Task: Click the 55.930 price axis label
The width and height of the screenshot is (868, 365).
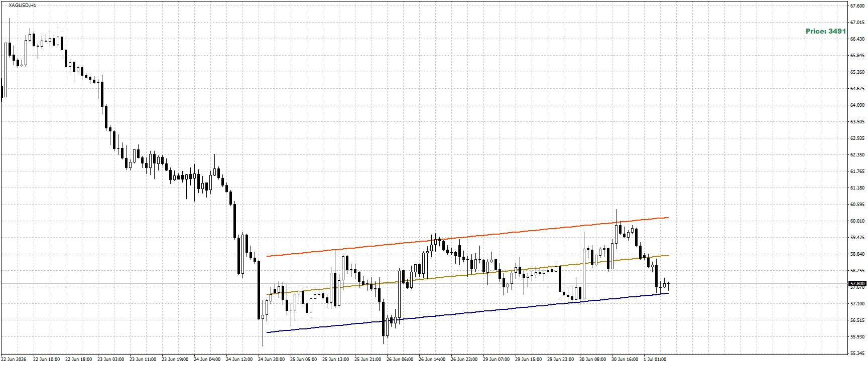Action: point(857,336)
